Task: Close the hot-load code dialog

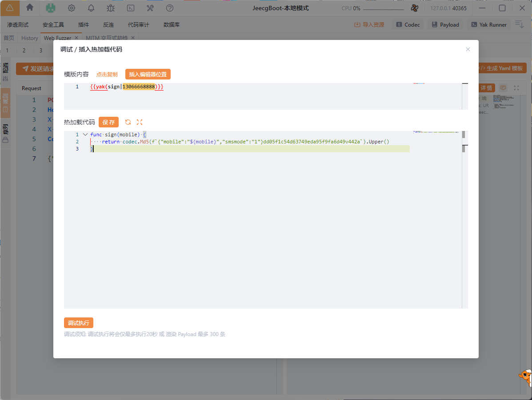Action: point(468,49)
